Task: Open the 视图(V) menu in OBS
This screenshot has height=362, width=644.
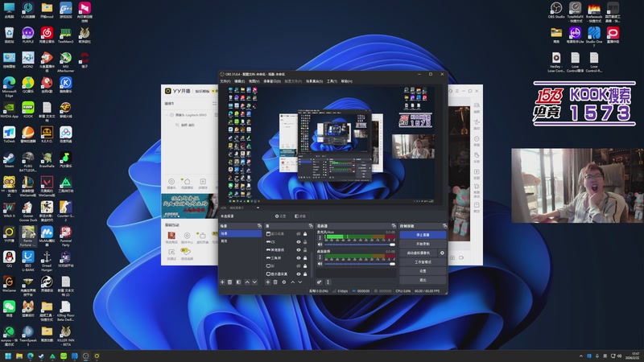Action: [254, 81]
